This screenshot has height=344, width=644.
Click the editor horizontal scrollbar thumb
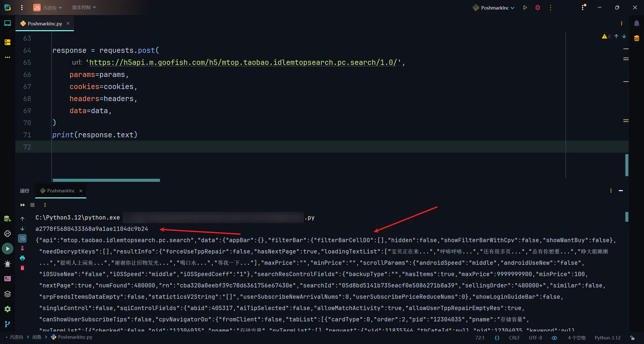tap(106, 180)
